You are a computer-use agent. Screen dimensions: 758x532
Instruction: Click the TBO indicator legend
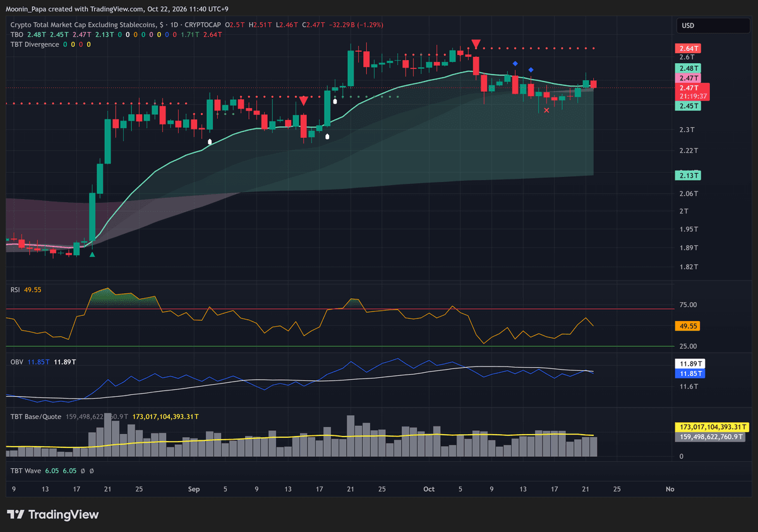point(18,34)
